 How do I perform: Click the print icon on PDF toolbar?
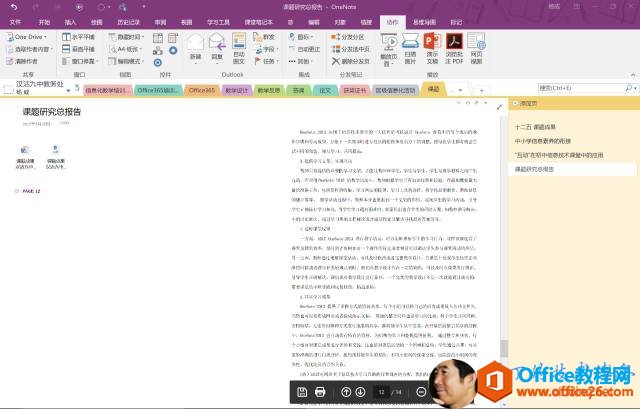[x=320, y=392]
